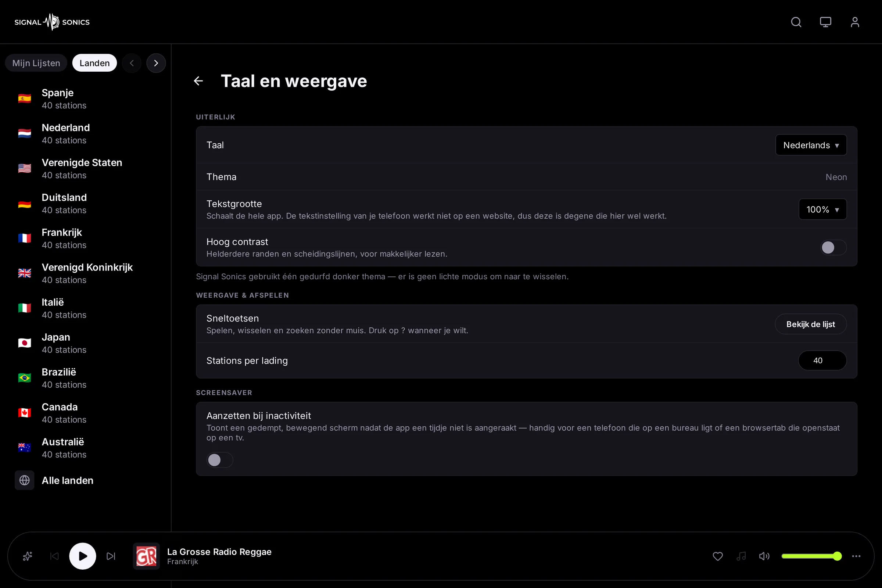Open the Tekstgrootte 100% dropdown
882x588 pixels.
click(822, 209)
